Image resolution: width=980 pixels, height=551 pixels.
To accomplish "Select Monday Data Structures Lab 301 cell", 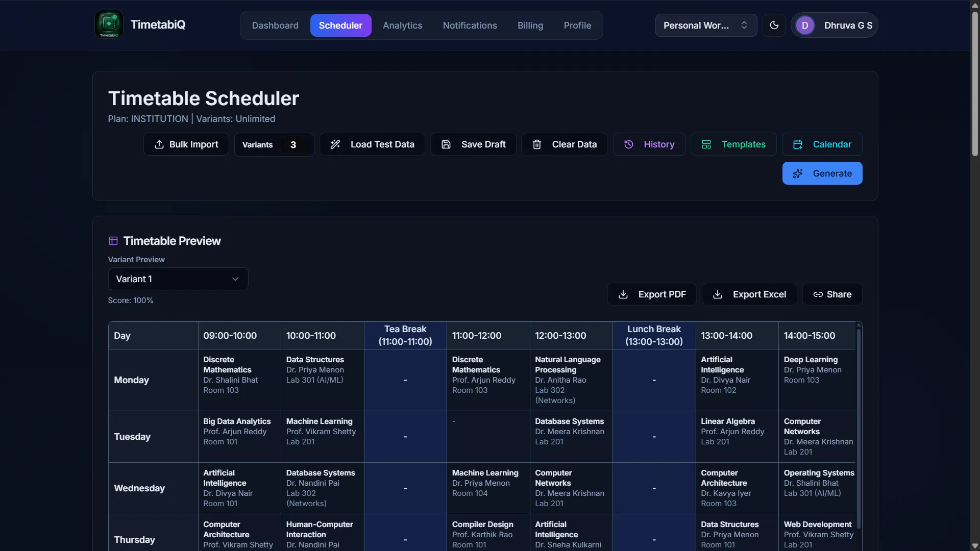I will 322,380.
